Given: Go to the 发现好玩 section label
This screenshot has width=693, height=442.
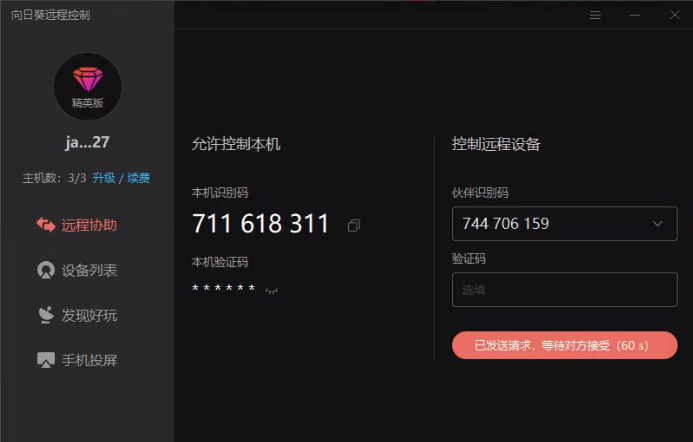Looking at the screenshot, I should coord(89,315).
